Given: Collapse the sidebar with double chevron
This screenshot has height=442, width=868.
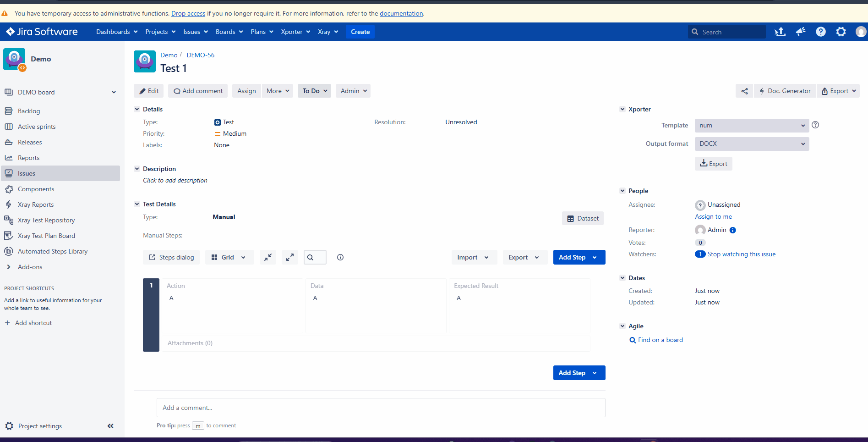Looking at the screenshot, I should click(x=110, y=426).
